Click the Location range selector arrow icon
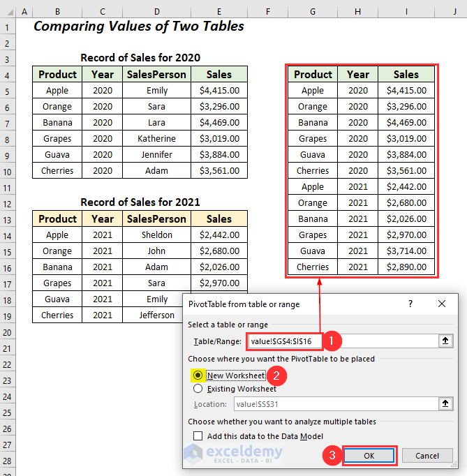Viewport: 467px width, 476px height. [445, 403]
